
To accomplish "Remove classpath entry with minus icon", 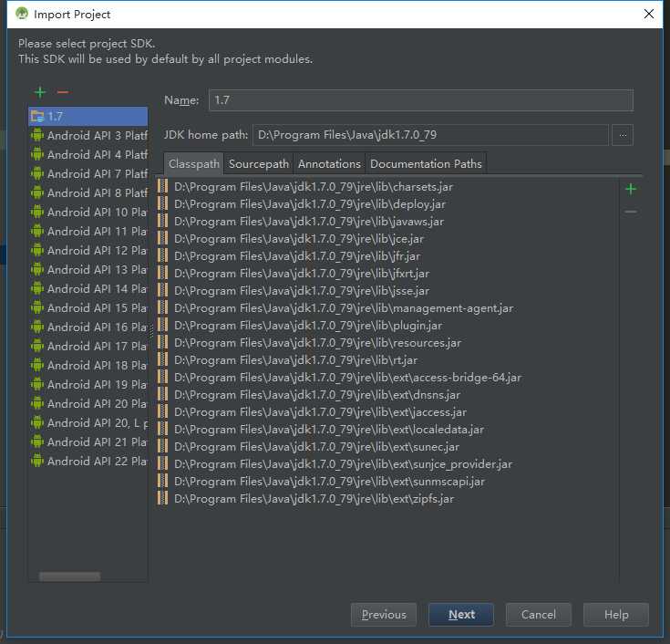I will coord(631,212).
